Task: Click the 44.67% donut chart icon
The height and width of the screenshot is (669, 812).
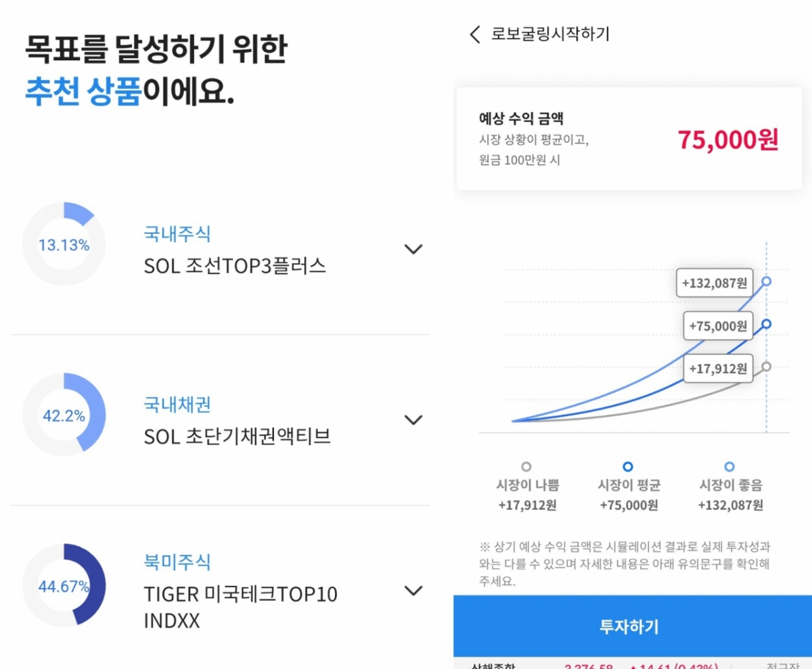Action: click(64, 585)
